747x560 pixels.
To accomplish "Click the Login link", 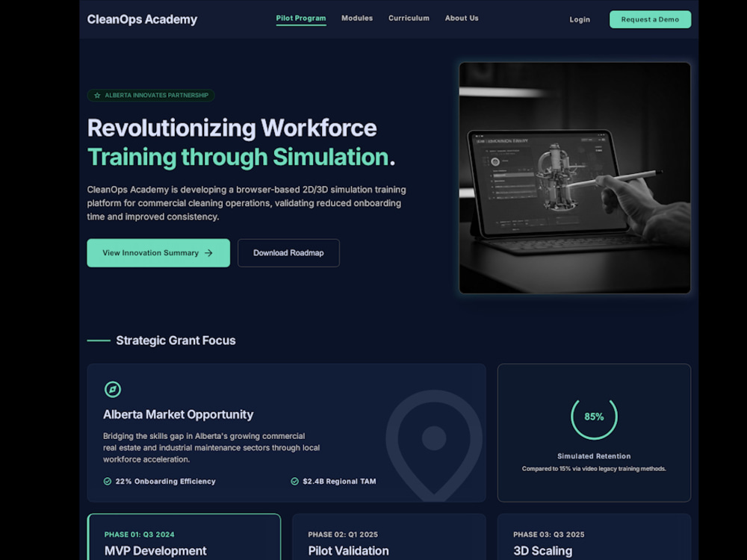I will point(580,19).
